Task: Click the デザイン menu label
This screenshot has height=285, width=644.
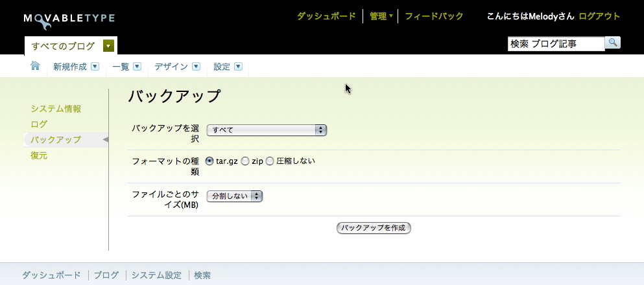Action: tap(171, 67)
